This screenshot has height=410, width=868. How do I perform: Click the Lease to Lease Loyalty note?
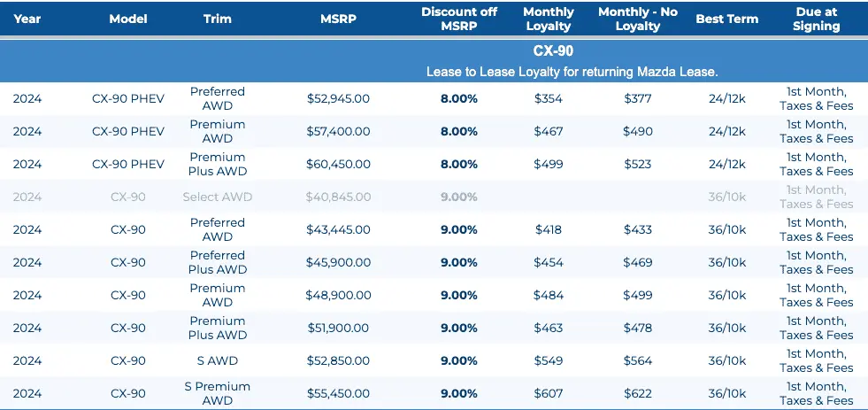click(x=572, y=71)
